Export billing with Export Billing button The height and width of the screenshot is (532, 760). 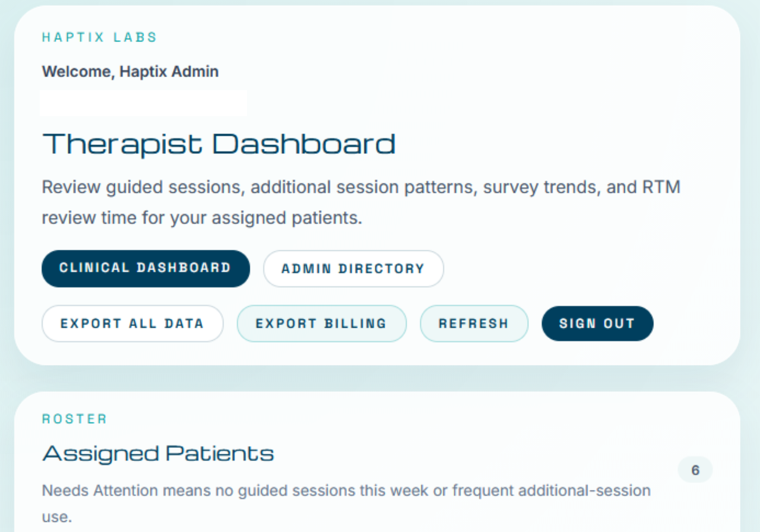321,324
